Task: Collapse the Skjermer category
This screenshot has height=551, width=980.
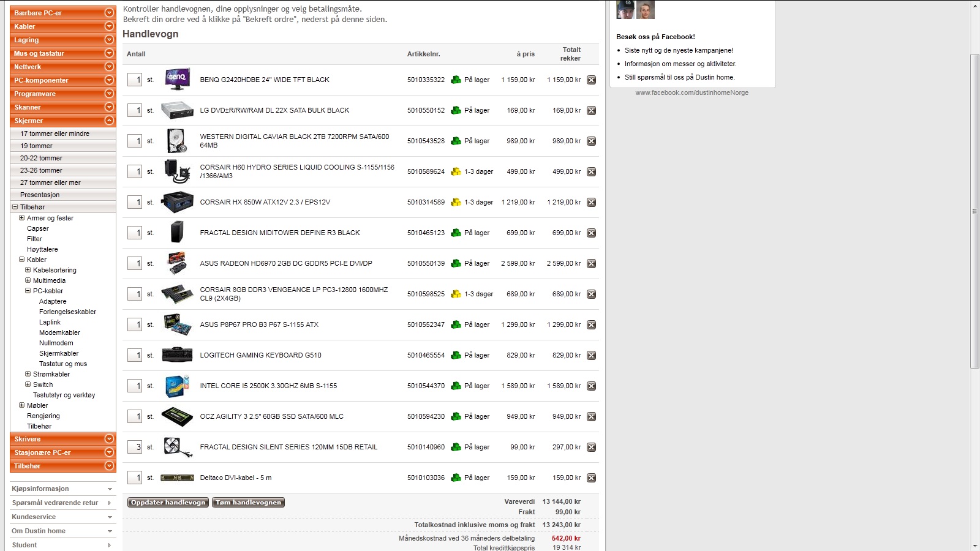Action: (x=109, y=121)
